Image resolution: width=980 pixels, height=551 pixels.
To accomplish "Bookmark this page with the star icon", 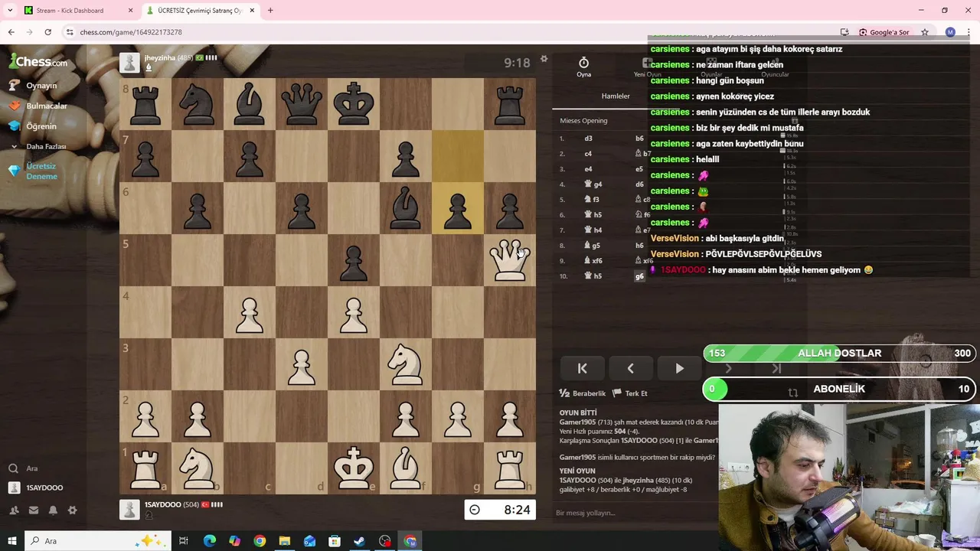I will [x=925, y=32].
